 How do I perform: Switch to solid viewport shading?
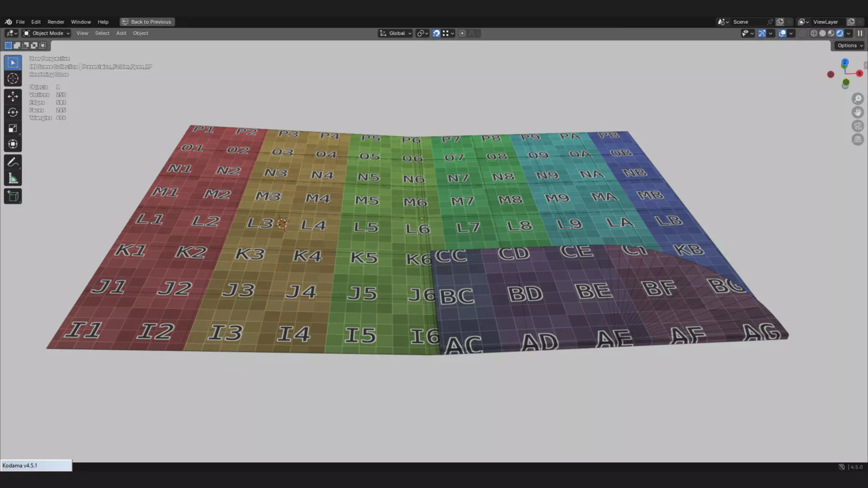(822, 33)
